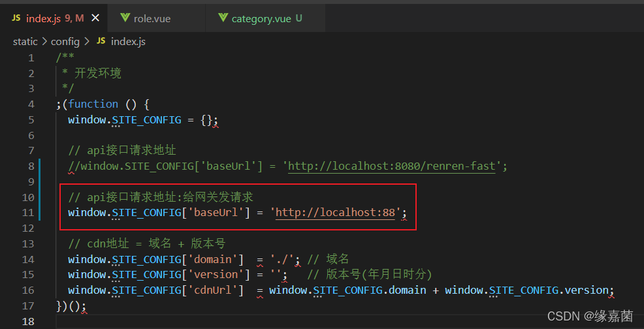644x329 pixels.
Task: Click line number 18 in the gutter
Action: (x=28, y=321)
